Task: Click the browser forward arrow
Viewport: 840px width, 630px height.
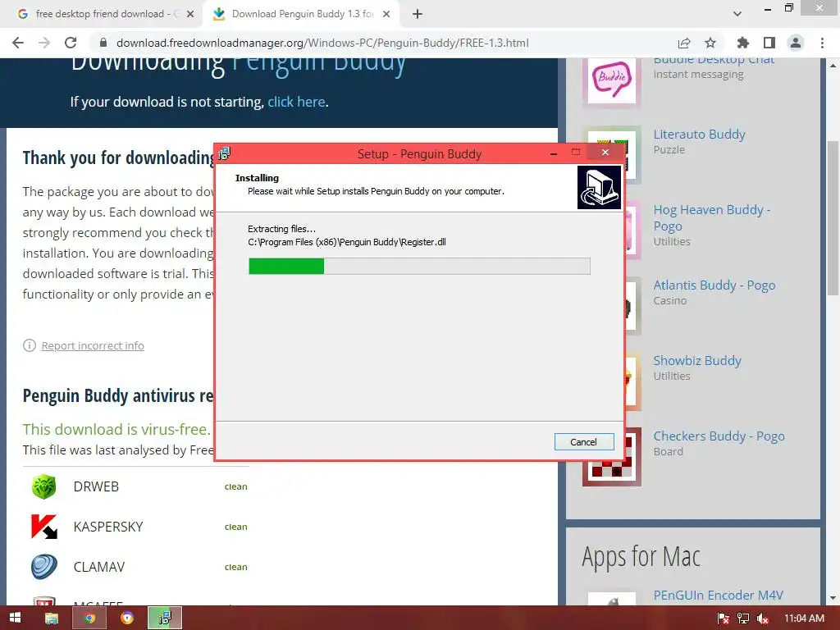Action: coord(44,43)
